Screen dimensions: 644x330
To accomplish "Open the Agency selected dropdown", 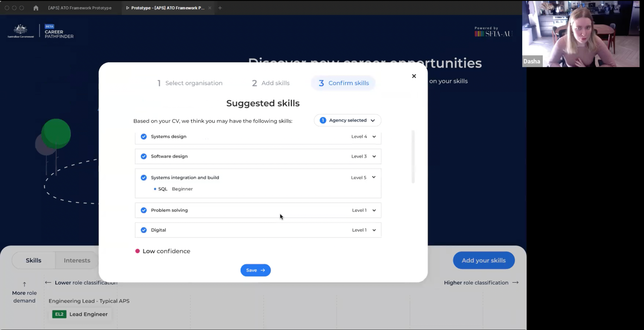I will 347,120.
